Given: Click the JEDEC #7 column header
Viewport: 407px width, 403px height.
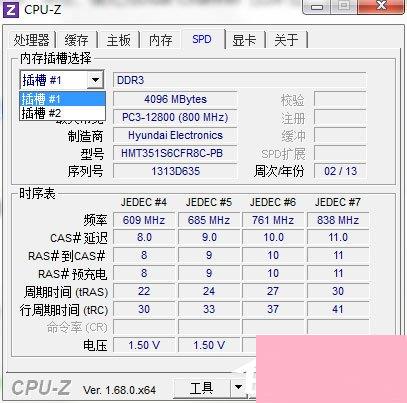Looking at the screenshot, I should (338, 202).
